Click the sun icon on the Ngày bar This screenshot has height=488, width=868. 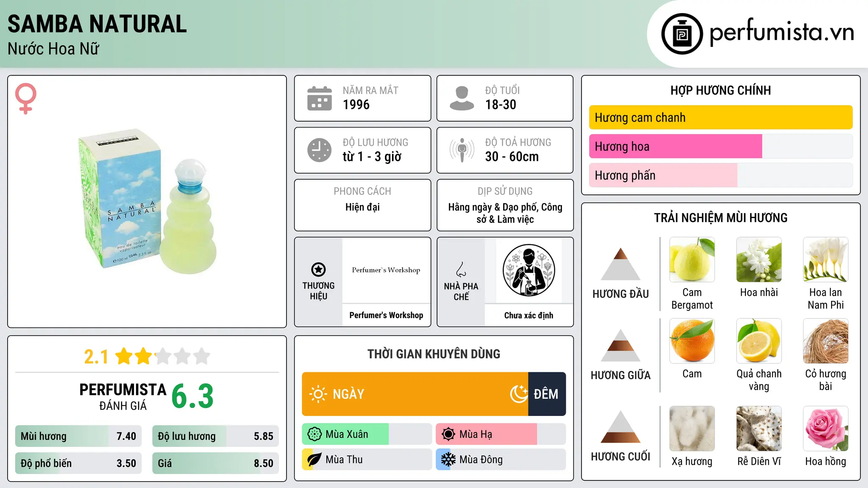click(x=318, y=394)
